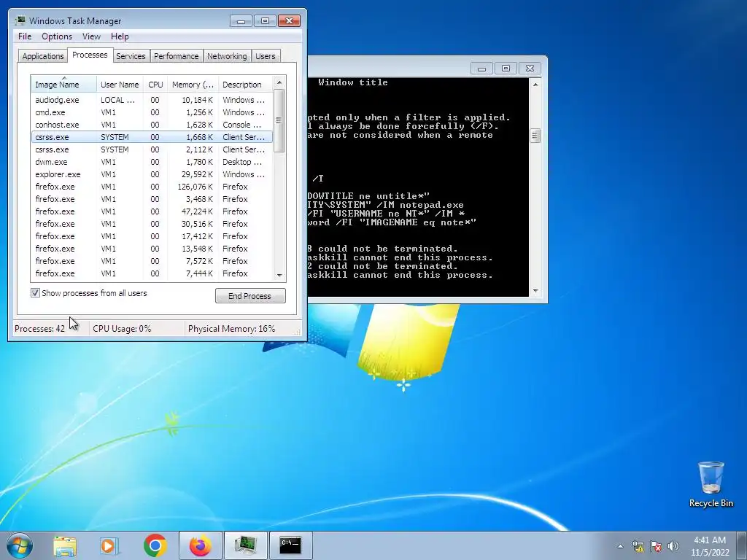Viewport: 747px width, 560px height.
Task: Switch to Firefox in the taskbar
Action: point(201,545)
